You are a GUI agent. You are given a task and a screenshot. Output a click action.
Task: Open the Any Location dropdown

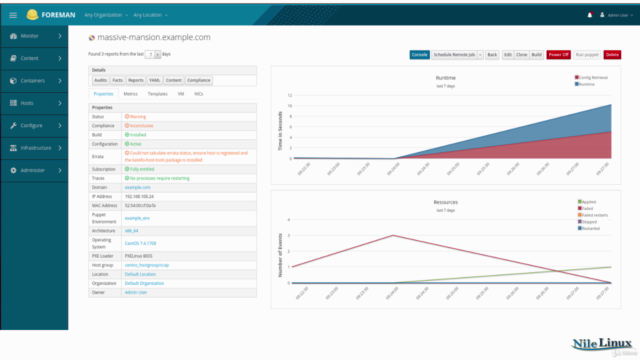151,15
